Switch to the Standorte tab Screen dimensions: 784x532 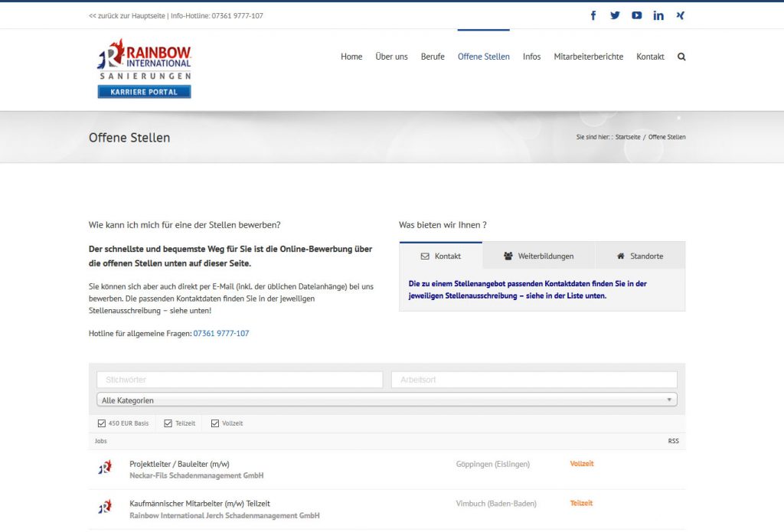641,256
